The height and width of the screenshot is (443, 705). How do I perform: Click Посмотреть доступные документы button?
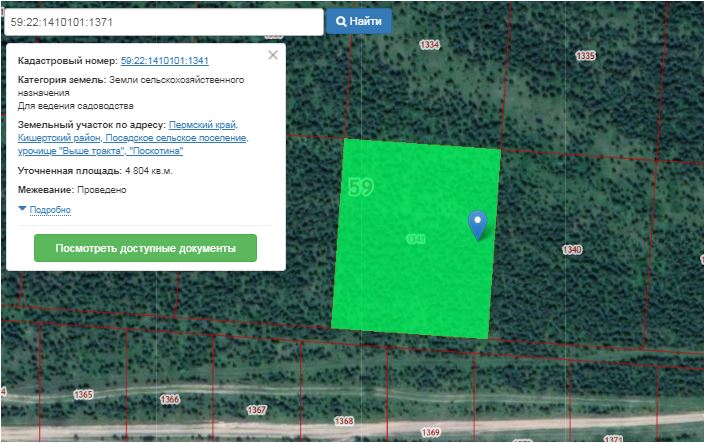145,248
